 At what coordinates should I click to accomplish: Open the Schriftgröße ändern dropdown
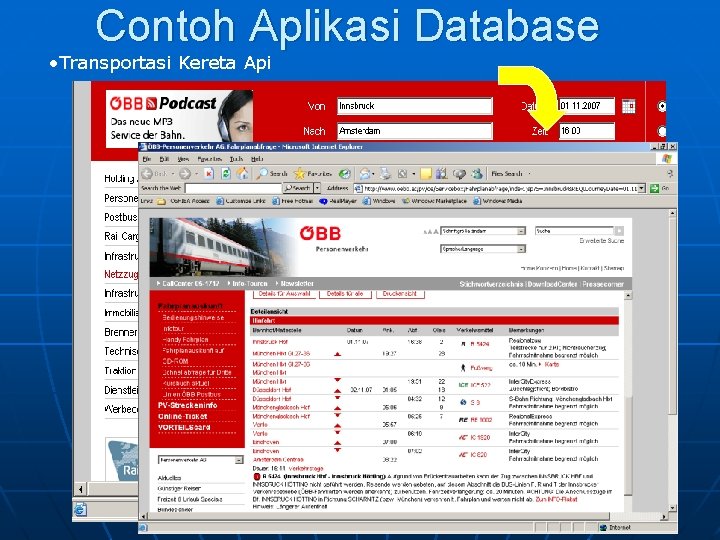coord(483,231)
